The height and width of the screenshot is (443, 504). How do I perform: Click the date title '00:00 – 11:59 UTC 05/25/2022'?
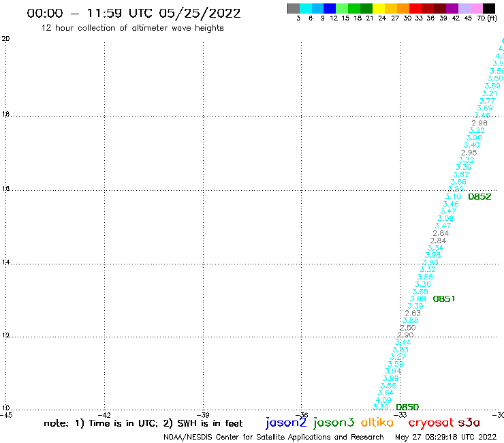coord(133,13)
